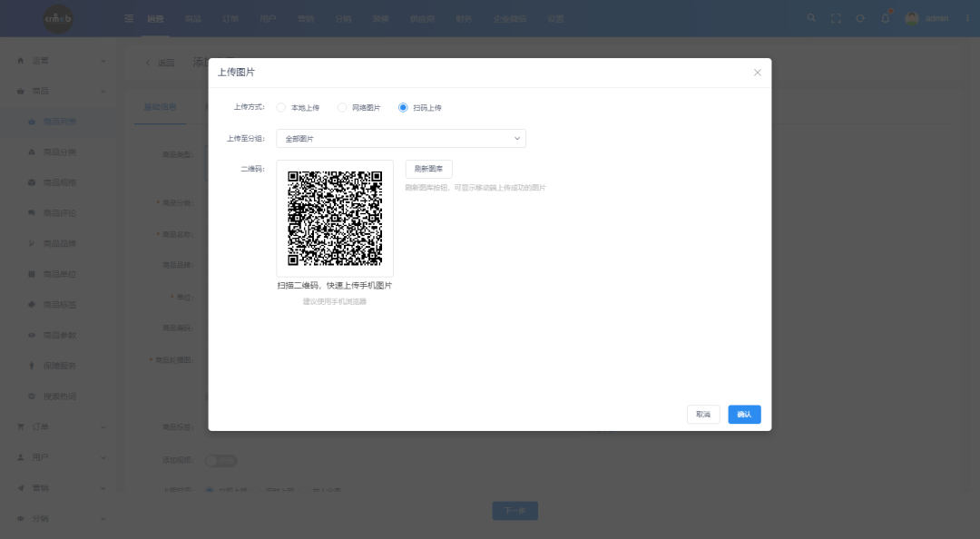Viewport: 980px width, 539px height.
Task: Collapse the sidebar via the hamburger icon
Action: click(129, 17)
